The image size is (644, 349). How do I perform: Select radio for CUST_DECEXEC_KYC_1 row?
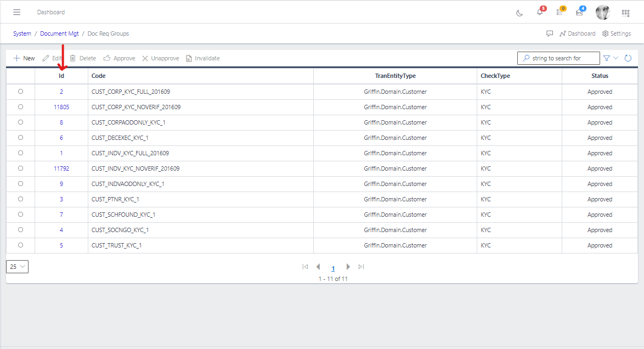tap(20, 138)
